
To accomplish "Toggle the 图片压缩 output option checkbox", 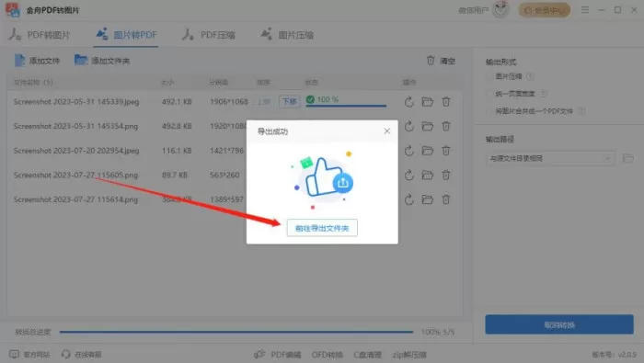I will (x=489, y=76).
